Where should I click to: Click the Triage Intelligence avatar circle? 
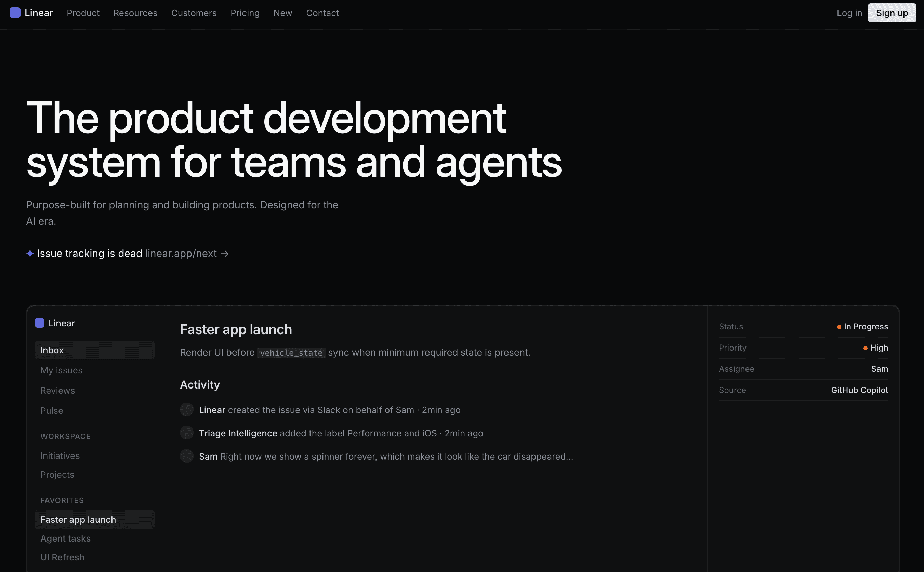coord(187,433)
